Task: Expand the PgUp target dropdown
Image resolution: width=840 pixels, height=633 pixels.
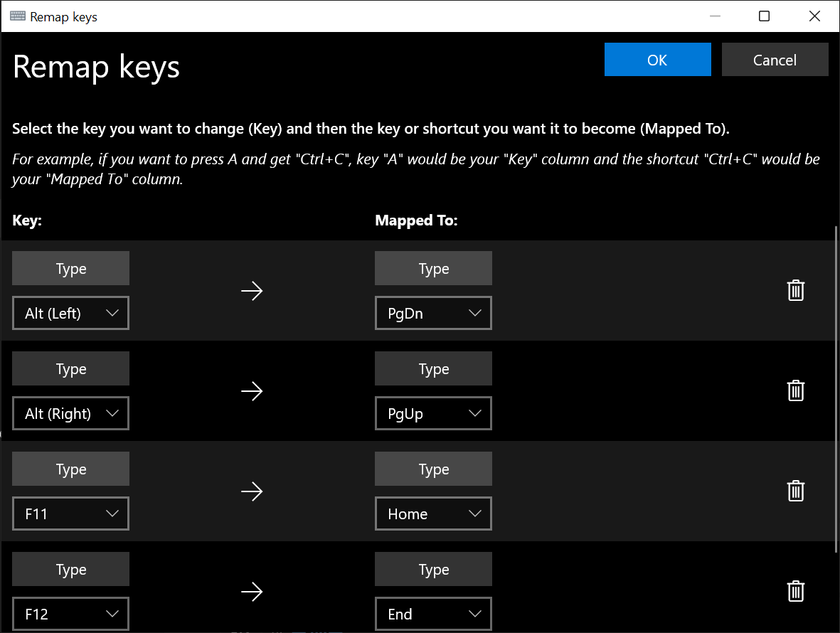Action: point(433,413)
